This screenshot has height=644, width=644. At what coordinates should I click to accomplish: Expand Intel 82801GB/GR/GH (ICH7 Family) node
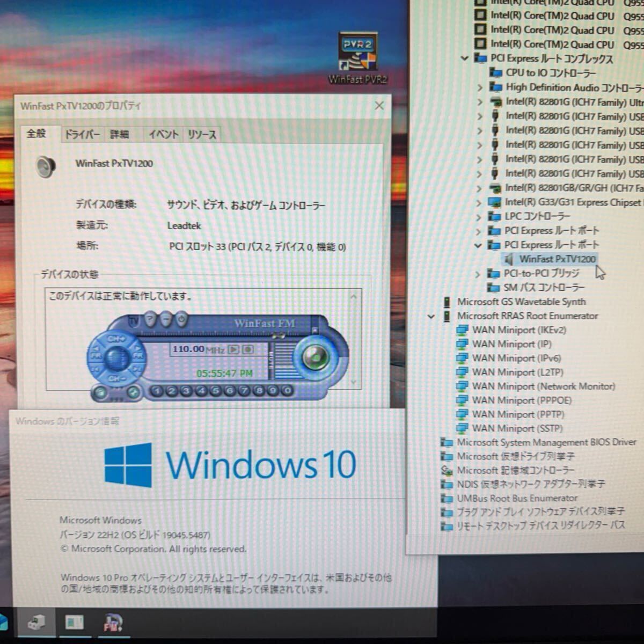coord(479,188)
